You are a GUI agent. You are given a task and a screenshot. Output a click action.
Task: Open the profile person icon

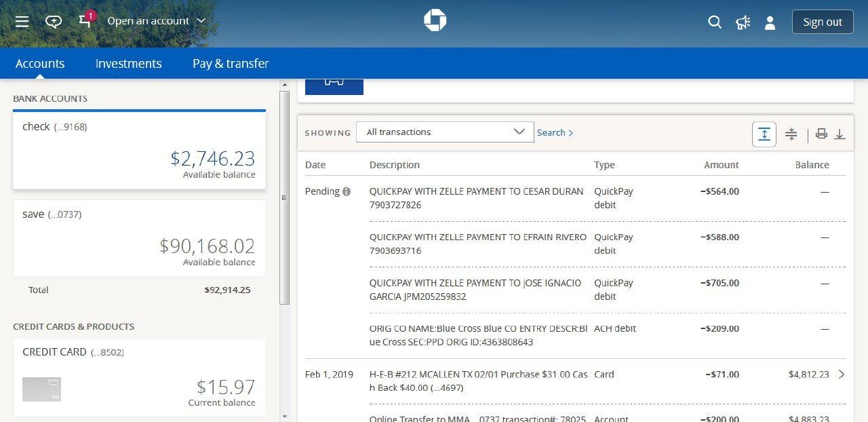click(x=770, y=22)
